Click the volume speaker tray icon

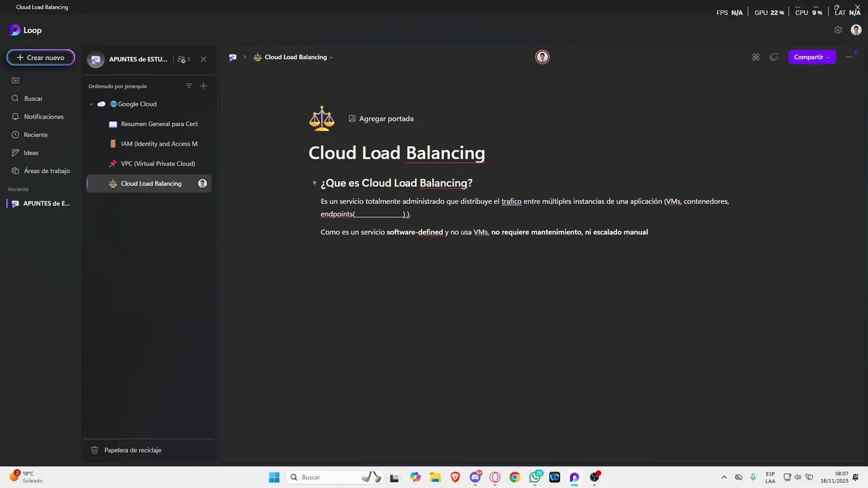(x=797, y=477)
